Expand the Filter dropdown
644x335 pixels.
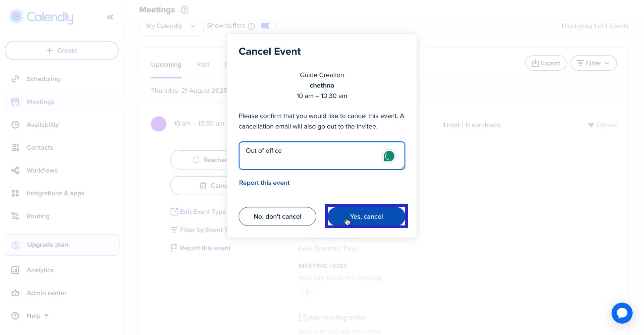[593, 63]
